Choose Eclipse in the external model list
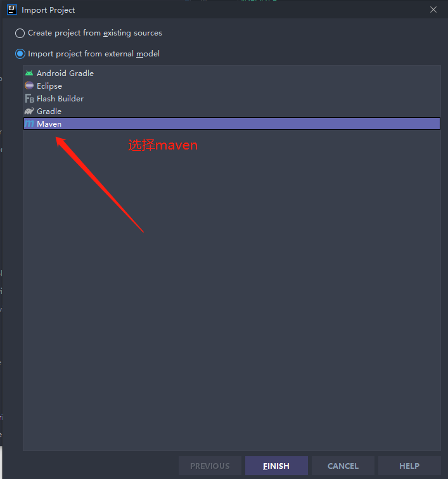Viewport: 448px width, 479px height. (232, 86)
